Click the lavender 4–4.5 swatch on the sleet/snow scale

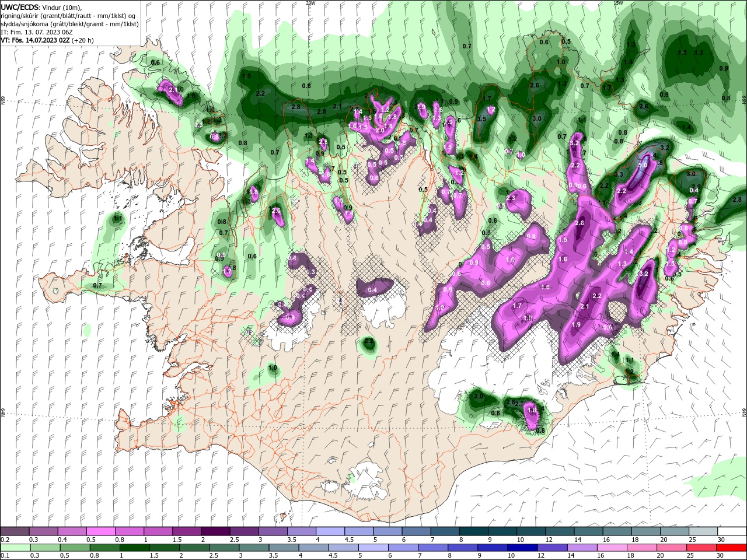click(330, 531)
